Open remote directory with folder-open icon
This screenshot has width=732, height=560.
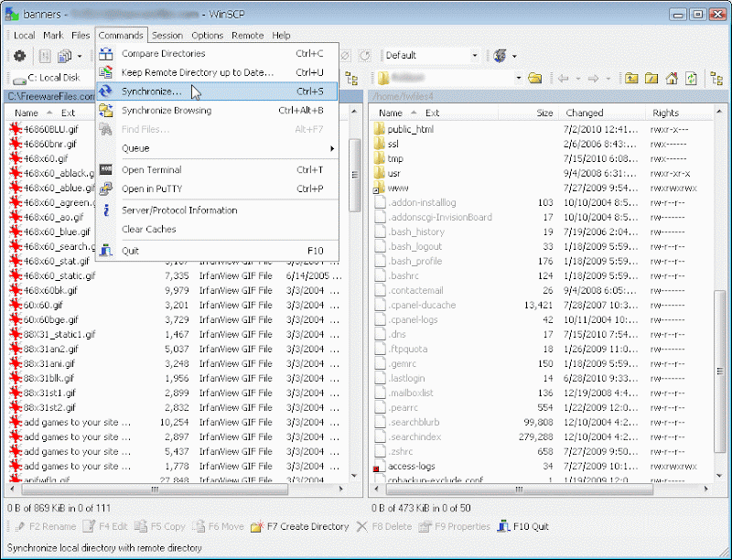click(x=535, y=78)
